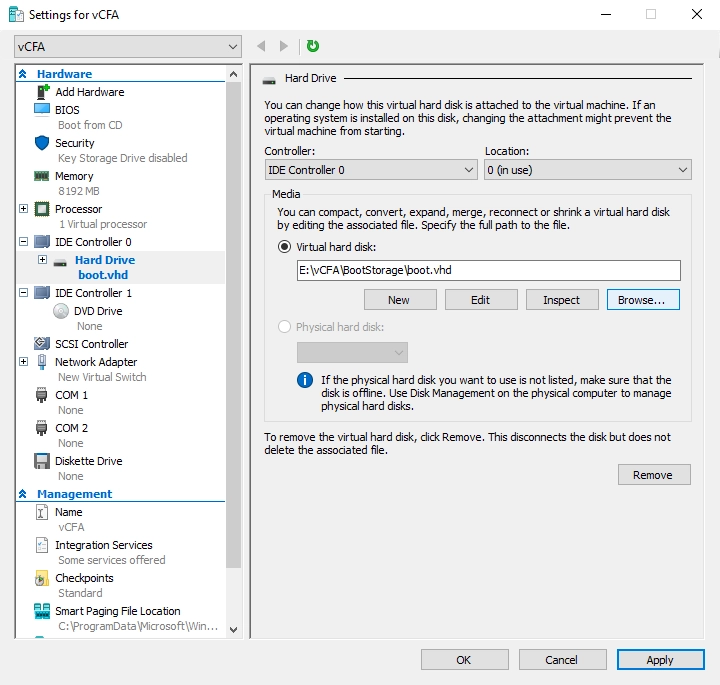This screenshot has height=685, width=720.
Task: Click the COM 2 port icon
Action: click(41, 428)
